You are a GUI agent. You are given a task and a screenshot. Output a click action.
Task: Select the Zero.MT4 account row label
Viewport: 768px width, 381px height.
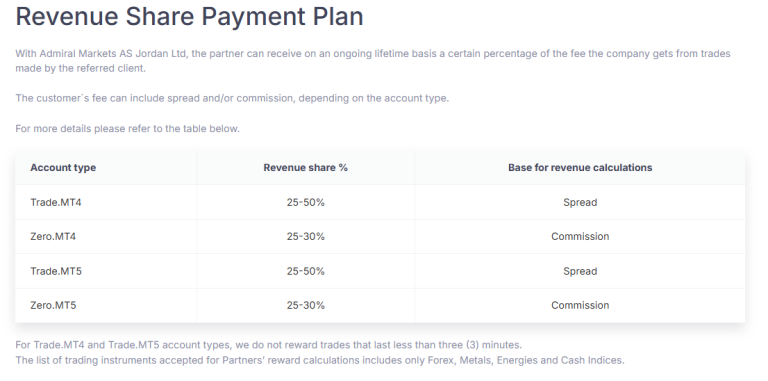click(x=53, y=237)
